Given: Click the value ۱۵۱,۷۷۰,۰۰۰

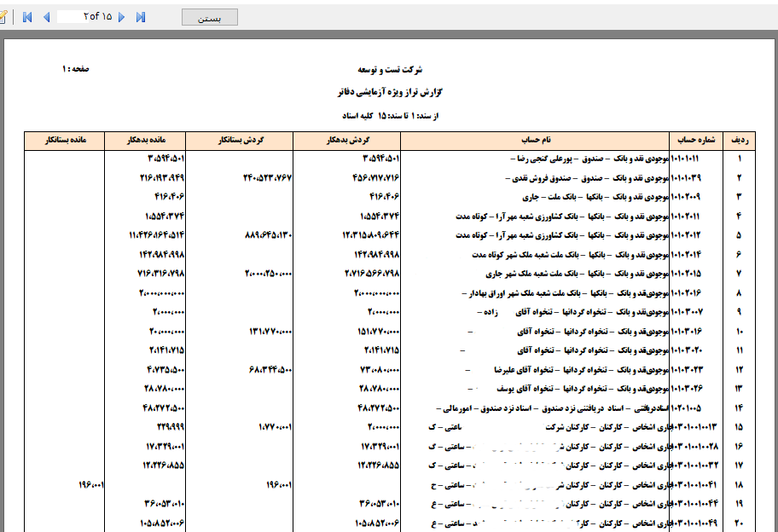Looking at the screenshot, I should [379, 332].
